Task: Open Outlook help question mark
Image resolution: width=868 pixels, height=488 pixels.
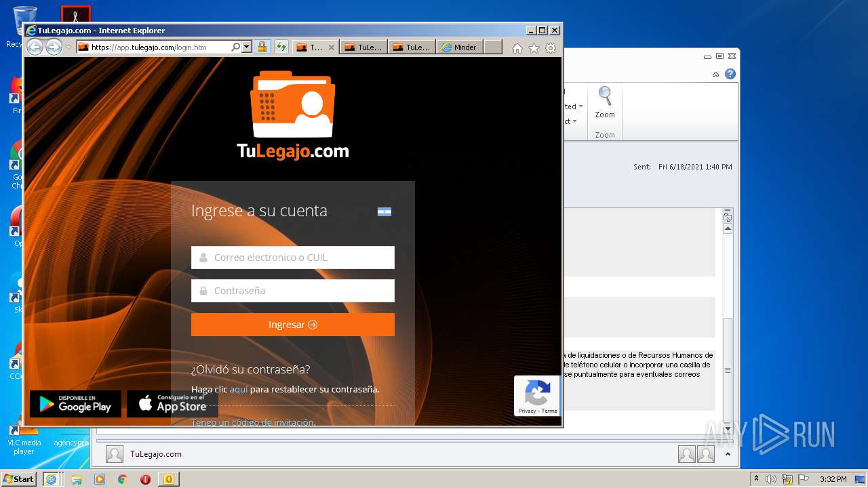Action: 730,74
